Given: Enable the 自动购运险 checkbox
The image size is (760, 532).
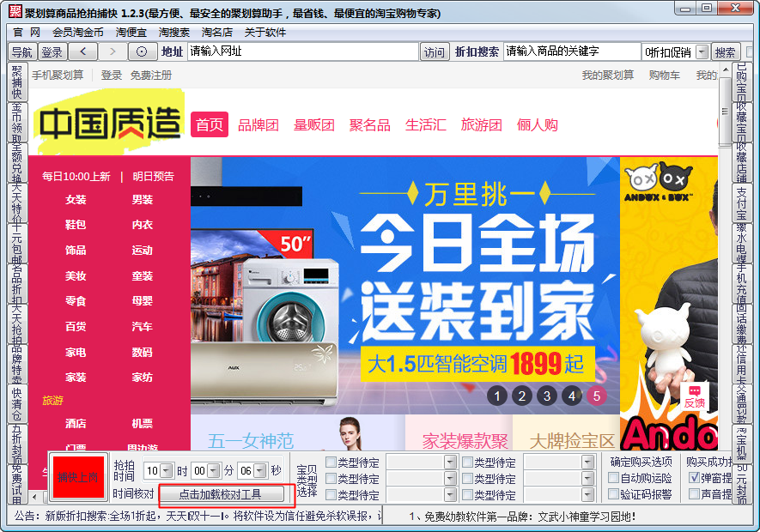Looking at the screenshot, I should 614,478.
